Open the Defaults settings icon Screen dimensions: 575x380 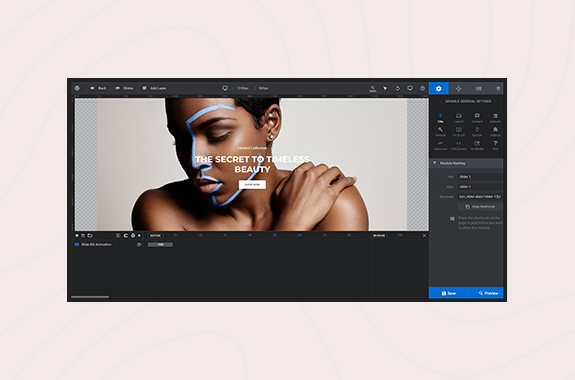(x=495, y=118)
